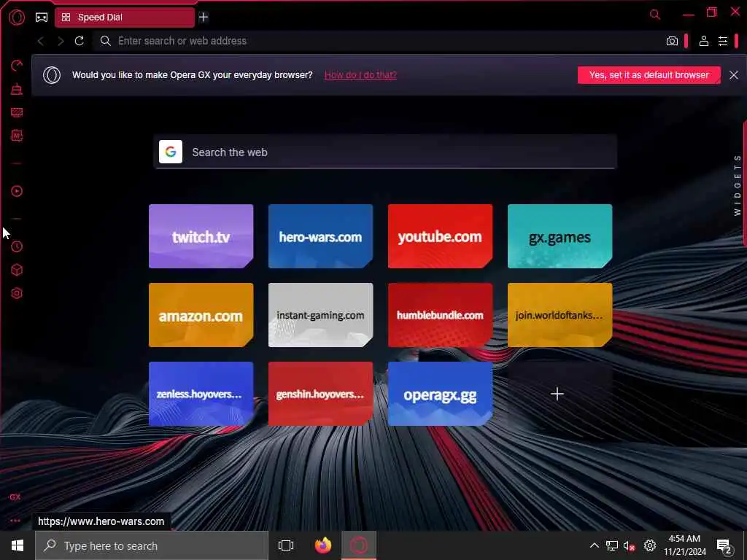The image size is (747, 560).
Task: Open History clock icon in sidebar
Action: [x=17, y=246]
